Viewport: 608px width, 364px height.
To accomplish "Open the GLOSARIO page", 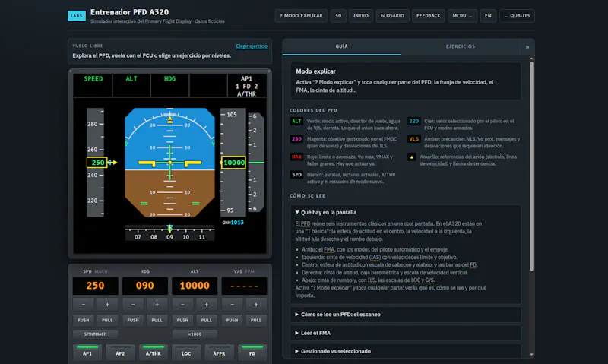I will pos(392,16).
